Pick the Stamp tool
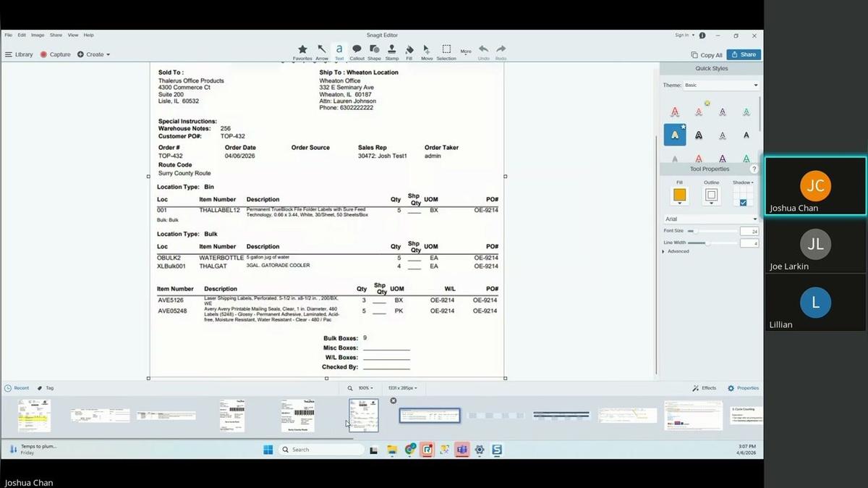 click(391, 51)
